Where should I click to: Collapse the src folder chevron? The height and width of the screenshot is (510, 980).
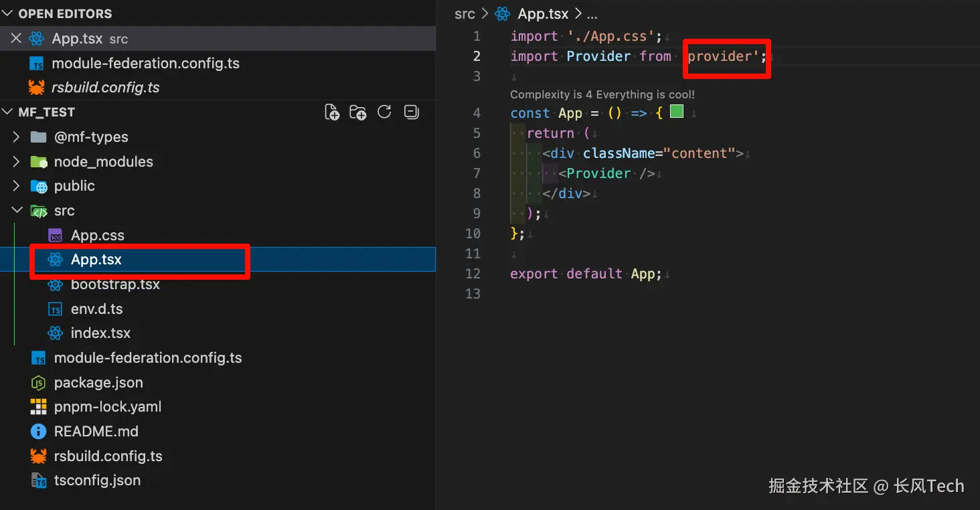[17, 211]
